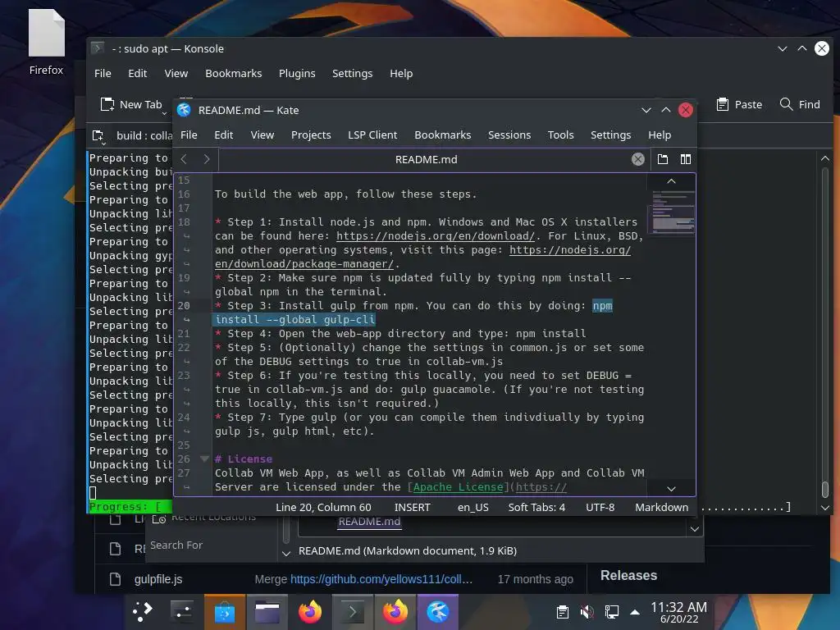Click the Firefox task icon left of the Kate icon

[x=395, y=611]
